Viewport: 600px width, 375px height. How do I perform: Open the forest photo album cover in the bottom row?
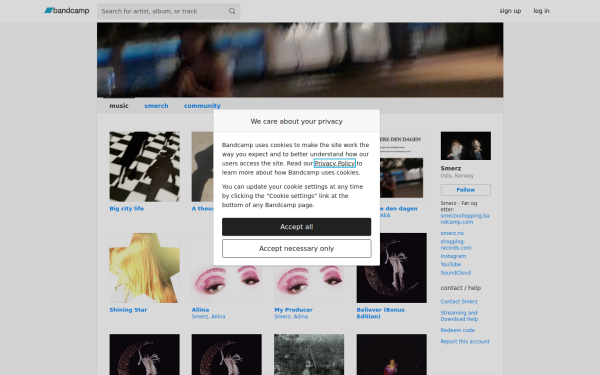[309, 354]
